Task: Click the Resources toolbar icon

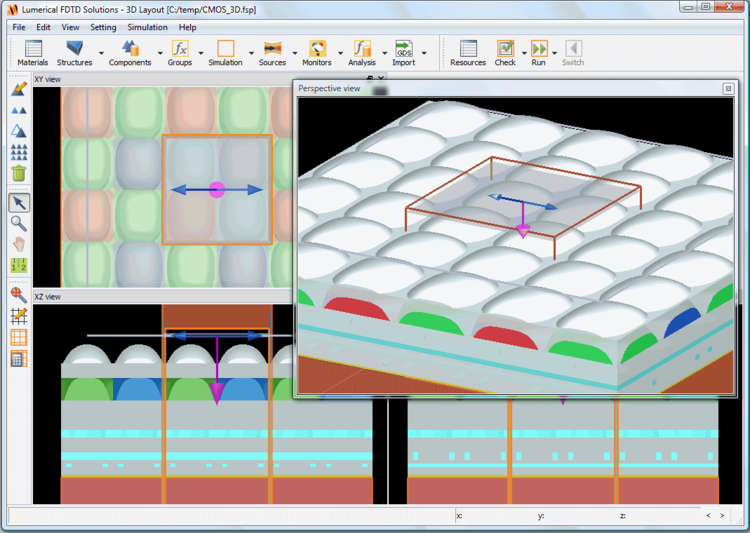Action: click(x=467, y=52)
